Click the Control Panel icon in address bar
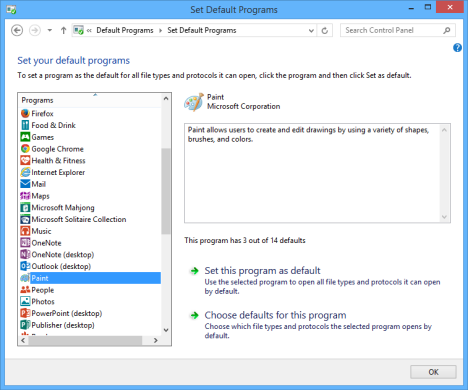The image size is (468, 390). pyautogui.click(x=79, y=30)
